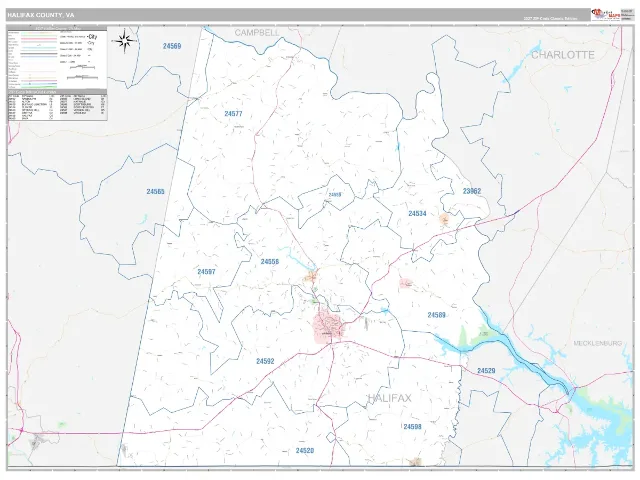Screen dimensions: 640x480
Task: Click ZIP code label 24565
Action: click(156, 191)
